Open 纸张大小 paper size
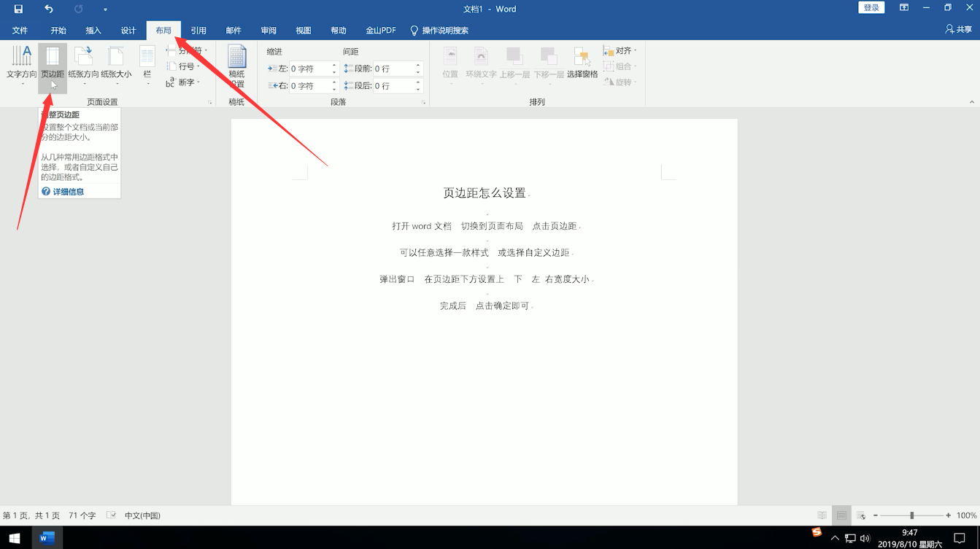980x549 pixels. 116,66
